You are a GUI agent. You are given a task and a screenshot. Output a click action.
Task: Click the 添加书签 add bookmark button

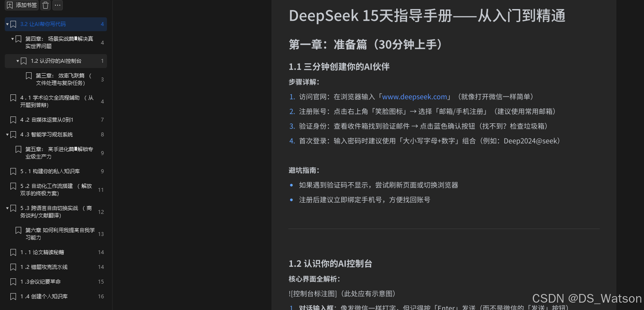[x=22, y=5]
